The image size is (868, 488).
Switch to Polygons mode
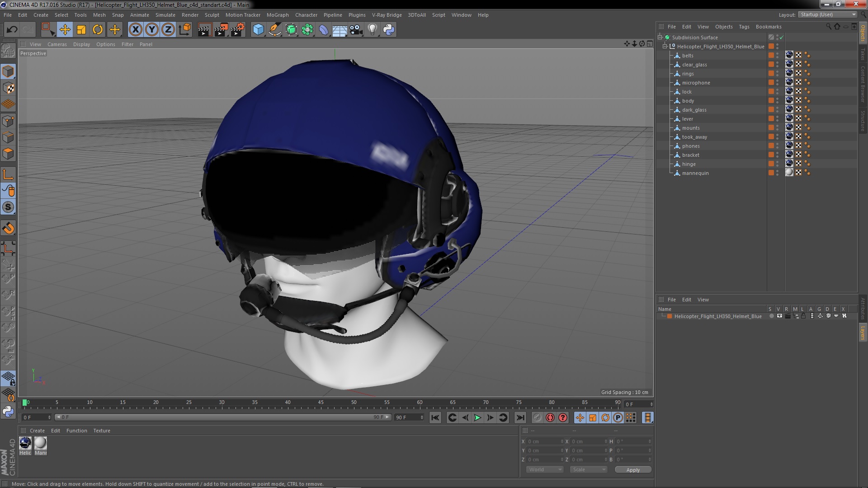(8, 154)
